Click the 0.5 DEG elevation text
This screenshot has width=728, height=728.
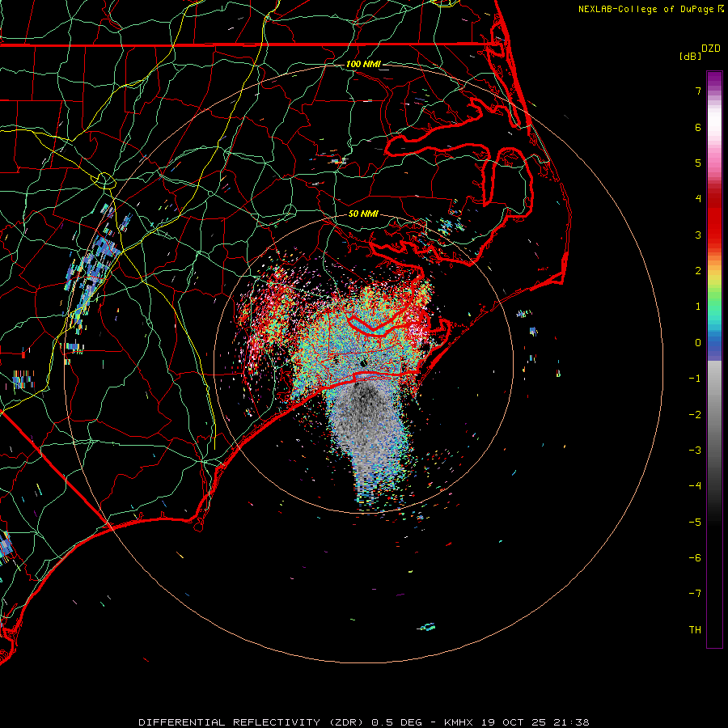coord(397,722)
